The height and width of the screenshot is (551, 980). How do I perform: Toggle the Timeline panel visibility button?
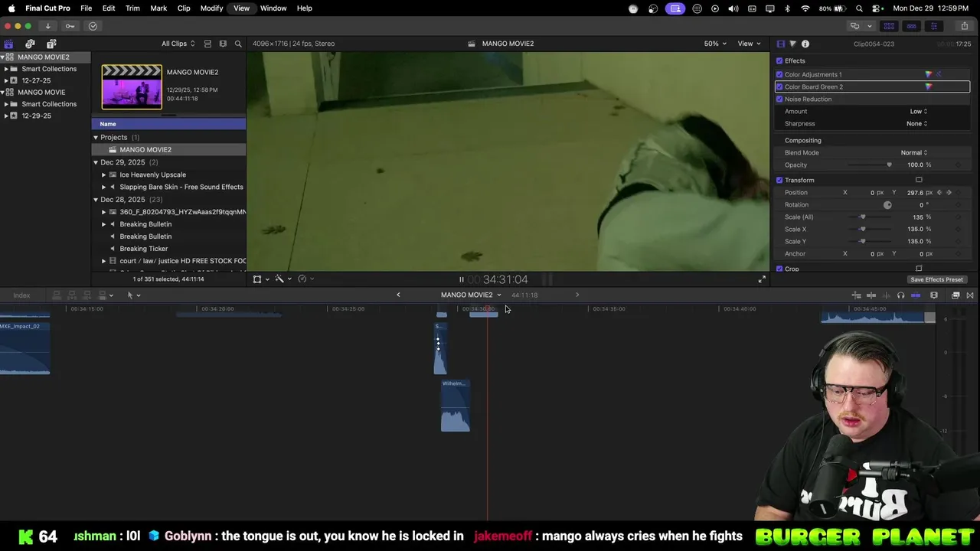point(911,26)
